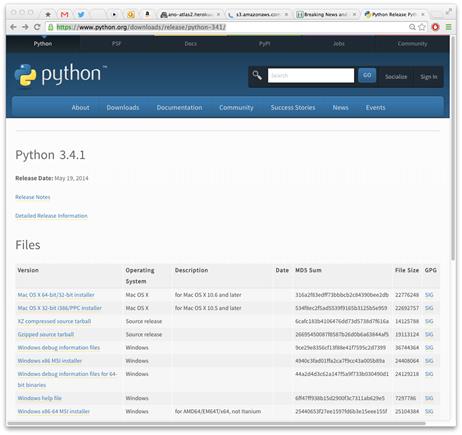
Task: Open SIG link for Windows x86-64 MSI installer
Action: click(429, 411)
